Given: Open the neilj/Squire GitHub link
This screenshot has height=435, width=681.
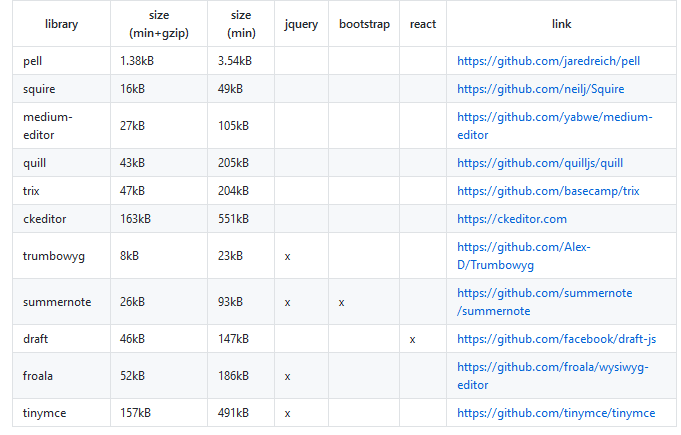Looking at the screenshot, I should point(540,89).
